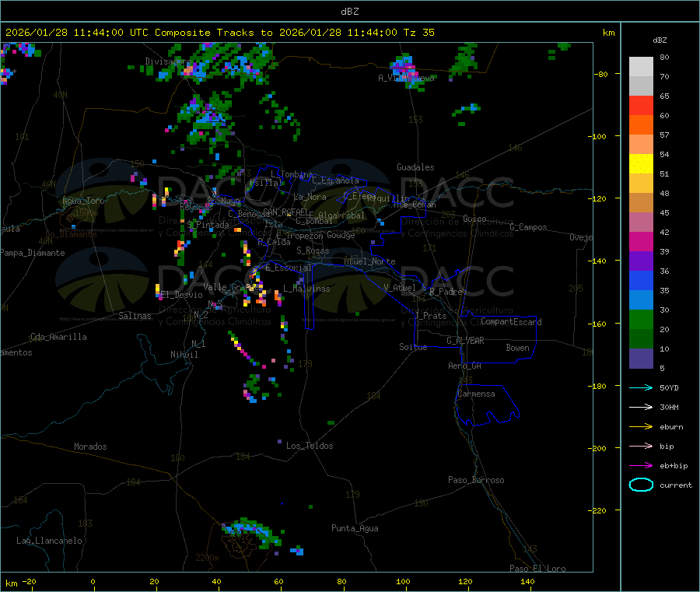Click the 'G_ALVEAR' map label
Viewport: 700px width, 592px height.
pos(465,341)
